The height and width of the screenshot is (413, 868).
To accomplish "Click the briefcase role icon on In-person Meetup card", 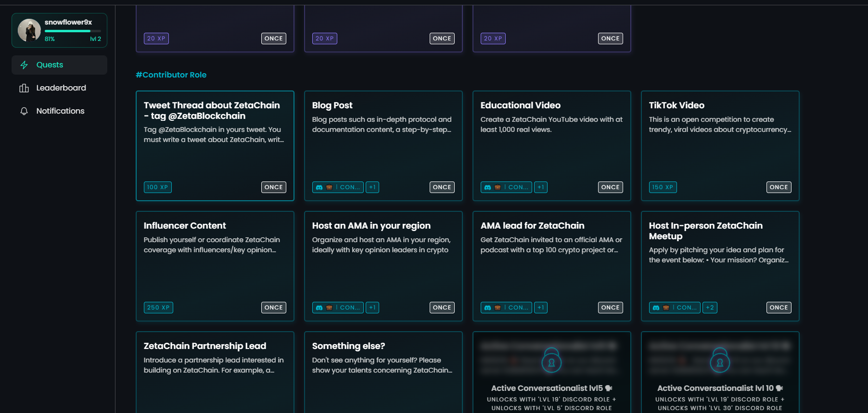I will (666, 308).
